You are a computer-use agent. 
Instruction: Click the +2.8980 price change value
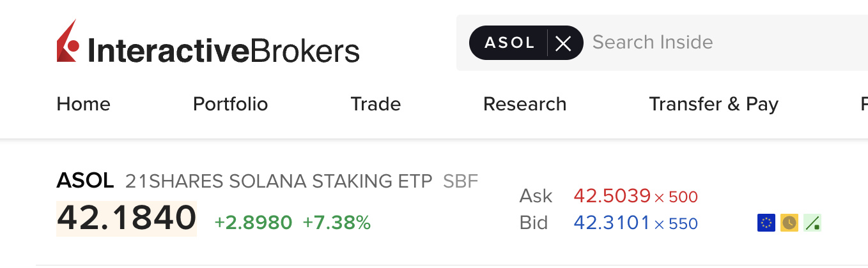(x=253, y=223)
